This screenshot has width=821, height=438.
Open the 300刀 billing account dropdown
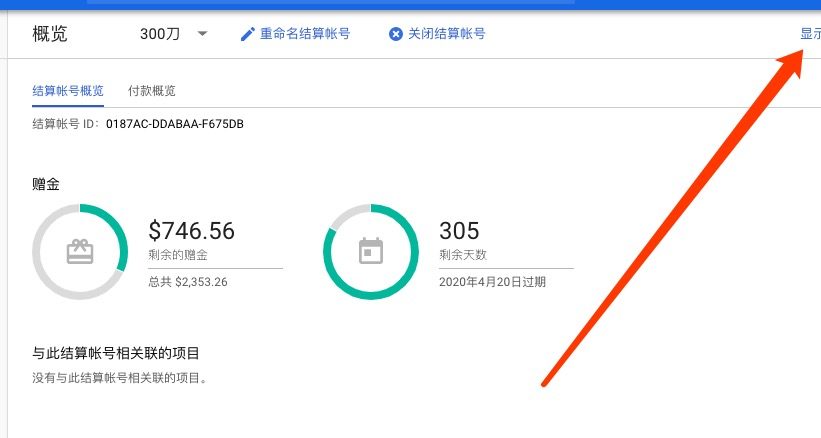click(x=174, y=34)
